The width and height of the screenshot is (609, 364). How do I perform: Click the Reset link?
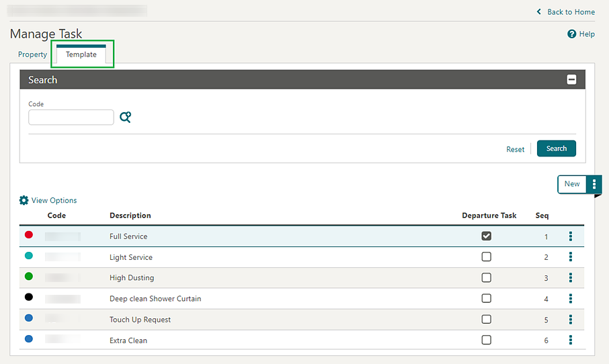(x=515, y=149)
